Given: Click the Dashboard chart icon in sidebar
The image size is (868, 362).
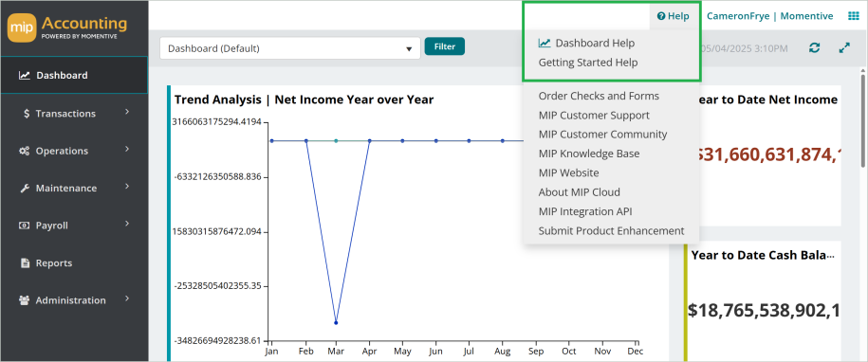Looking at the screenshot, I should coord(25,75).
